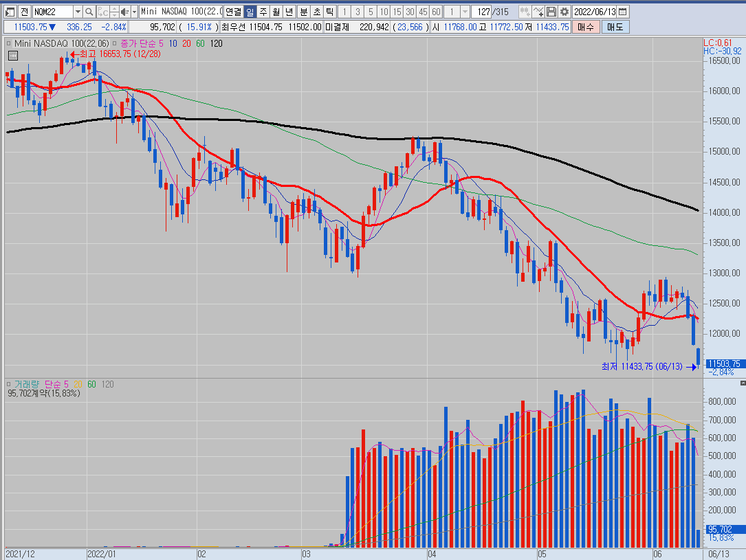Click price MA 60 green legend label
The width and height of the screenshot is (746, 560).
[x=200, y=43]
